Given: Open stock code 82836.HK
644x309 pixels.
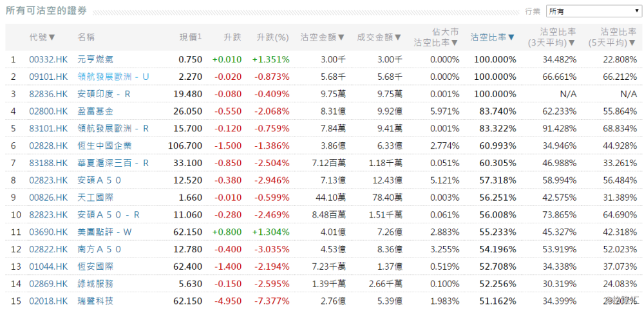Looking at the screenshot, I should tap(48, 94).
